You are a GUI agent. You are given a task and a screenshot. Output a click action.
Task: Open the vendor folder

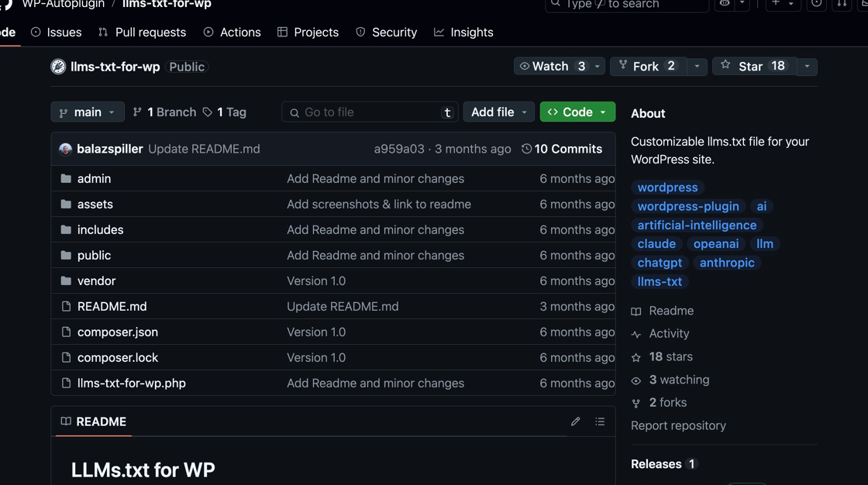96,280
